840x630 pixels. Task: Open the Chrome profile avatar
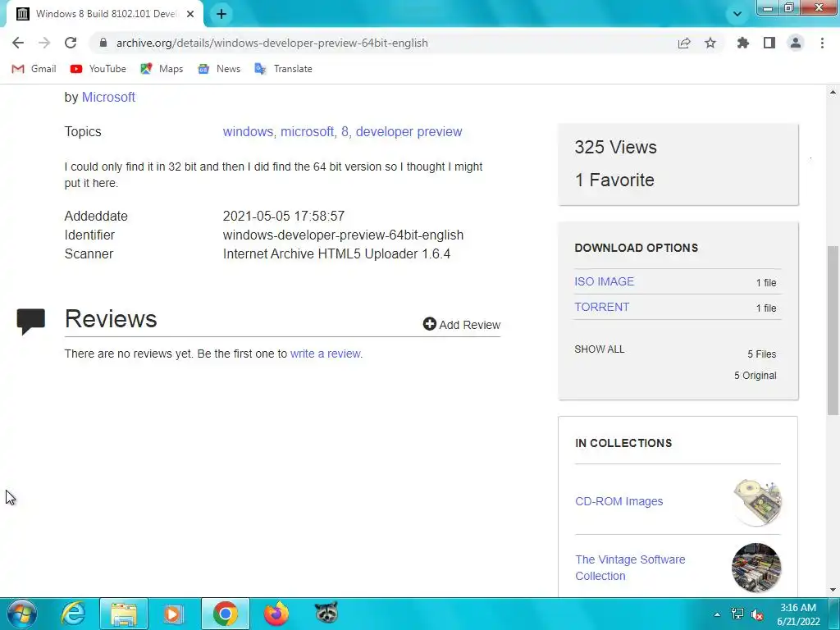[x=796, y=43]
